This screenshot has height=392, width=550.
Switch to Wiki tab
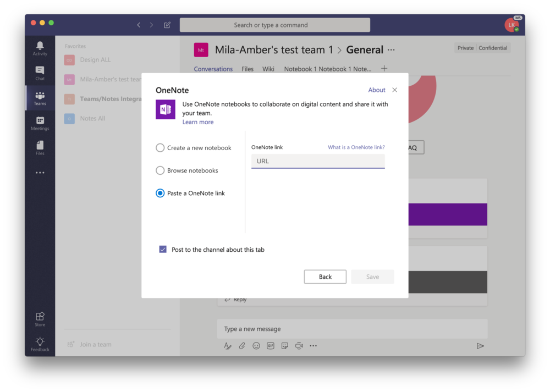pyautogui.click(x=268, y=69)
